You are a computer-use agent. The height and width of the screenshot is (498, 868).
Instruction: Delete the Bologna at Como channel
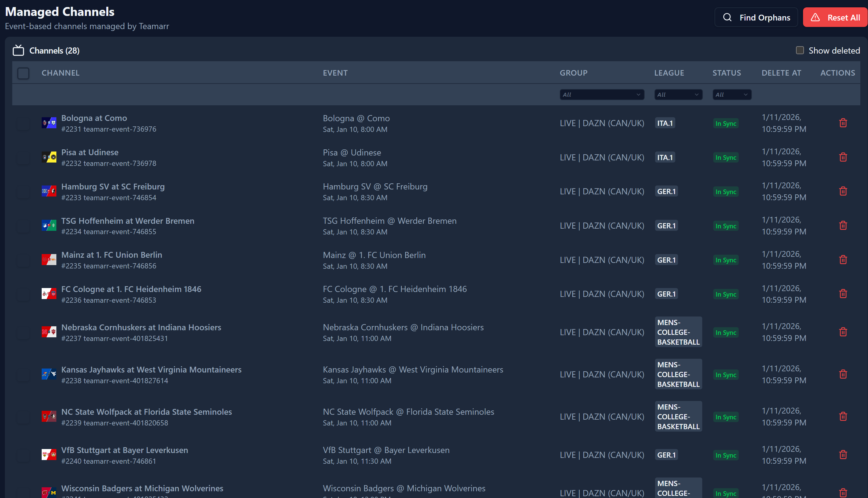(x=843, y=123)
